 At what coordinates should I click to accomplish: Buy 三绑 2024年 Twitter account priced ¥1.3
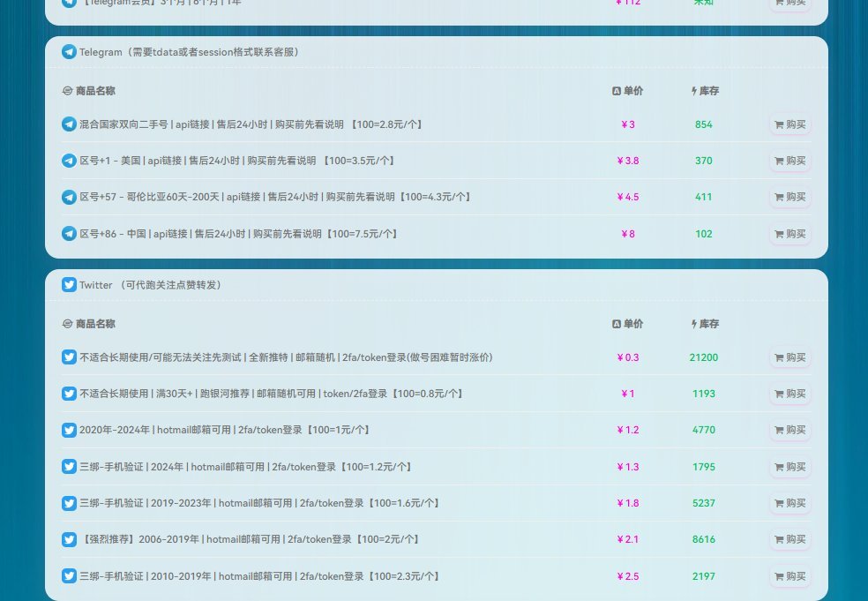790,467
